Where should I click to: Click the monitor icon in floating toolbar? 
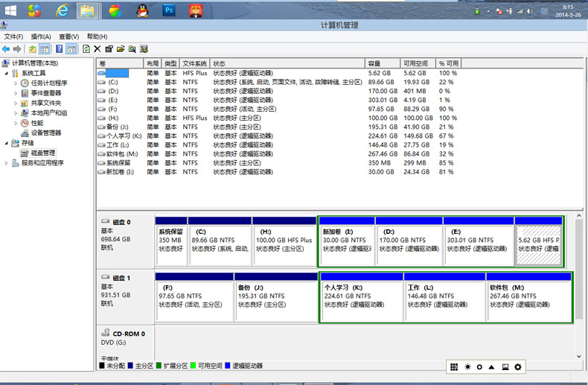click(x=505, y=367)
